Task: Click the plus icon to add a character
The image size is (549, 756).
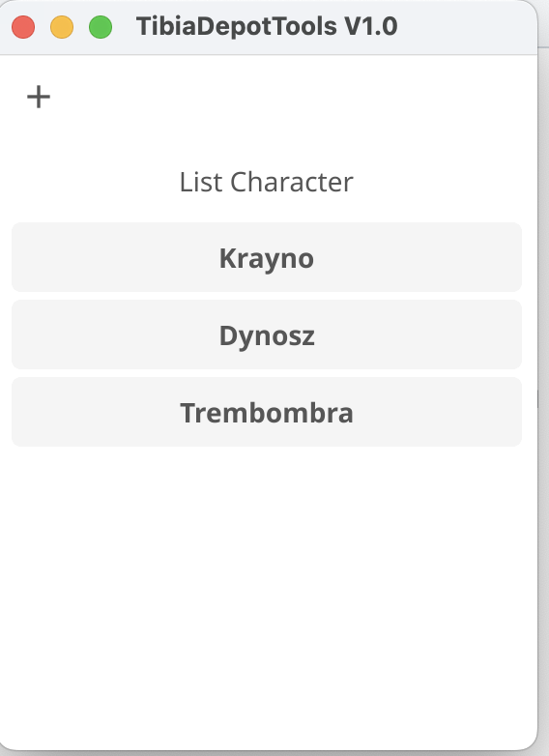Action: click(39, 97)
